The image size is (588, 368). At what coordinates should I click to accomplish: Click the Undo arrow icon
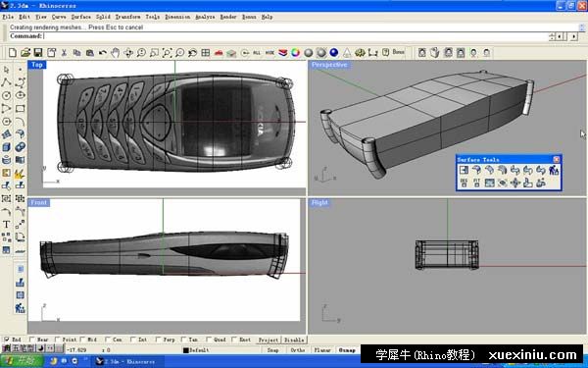[102, 53]
